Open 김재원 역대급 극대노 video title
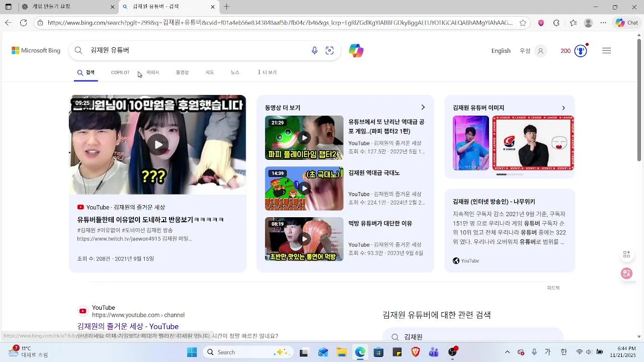644x362 pixels. pyautogui.click(x=374, y=172)
